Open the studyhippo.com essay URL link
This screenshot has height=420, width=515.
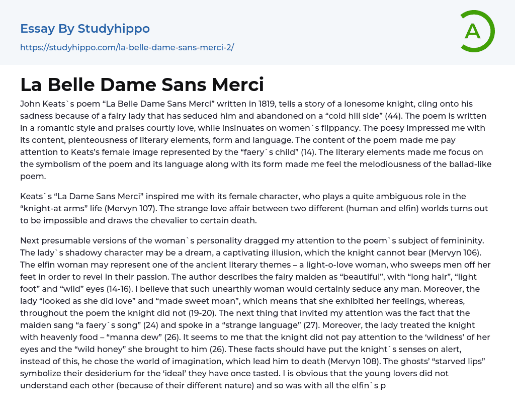(127, 48)
